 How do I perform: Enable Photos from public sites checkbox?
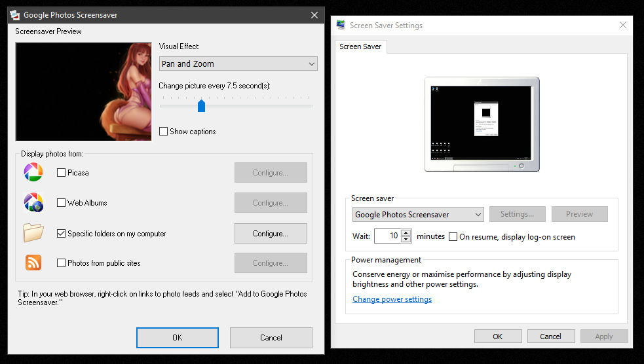[x=61, y=263]
